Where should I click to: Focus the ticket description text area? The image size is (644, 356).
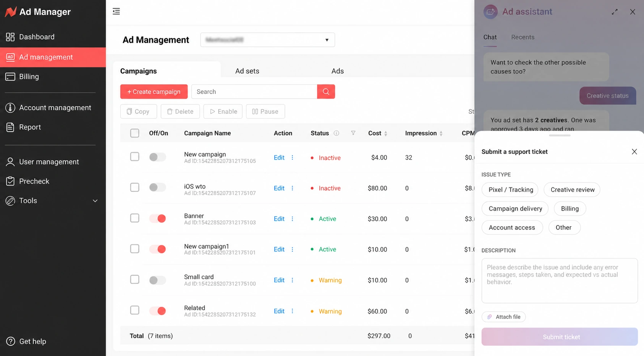pos(560,280)
